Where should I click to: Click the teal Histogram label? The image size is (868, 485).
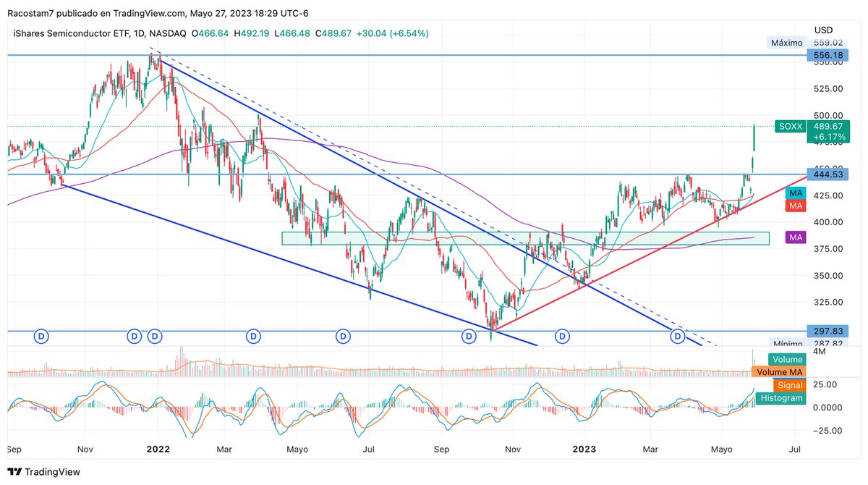point(782,398)
